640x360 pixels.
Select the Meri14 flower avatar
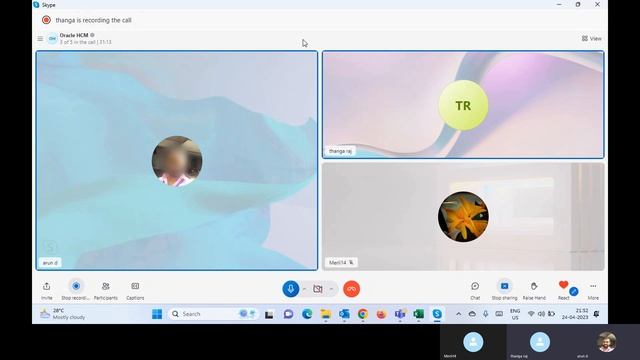coord(463,217)
